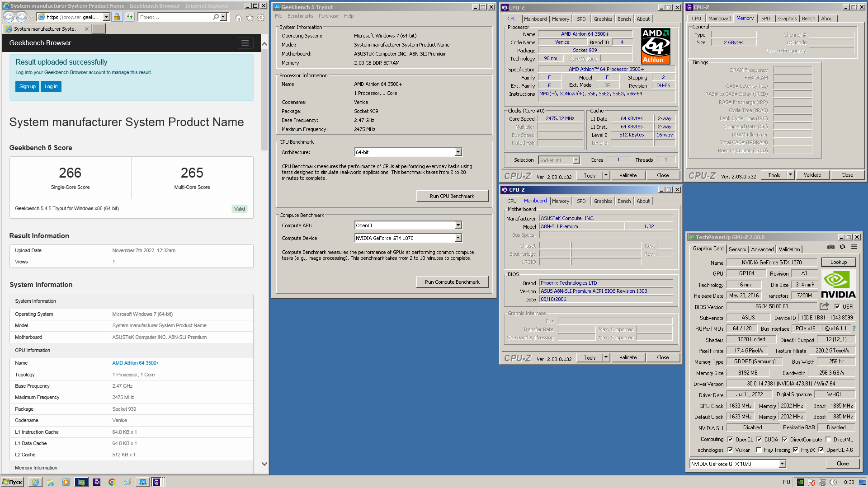Open the GPU-Z hamburger menu
The height and width of the screenshot is (488, 868).
(854, 247)
